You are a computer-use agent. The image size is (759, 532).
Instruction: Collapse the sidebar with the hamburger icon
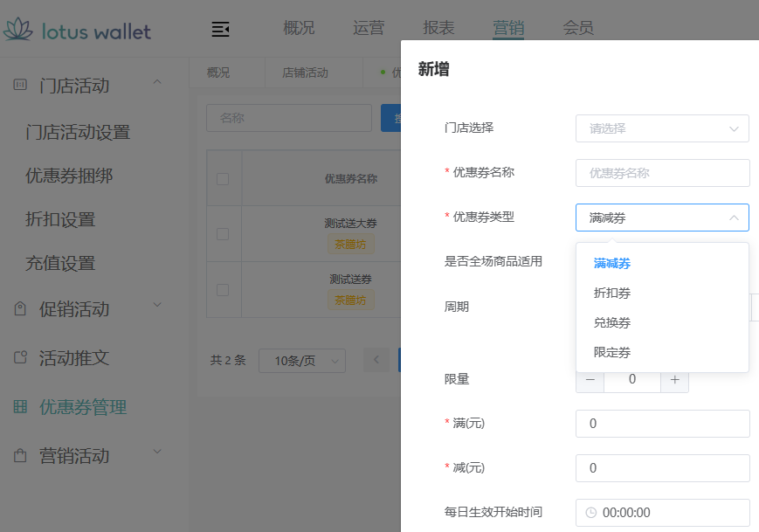tap(220, 29)
